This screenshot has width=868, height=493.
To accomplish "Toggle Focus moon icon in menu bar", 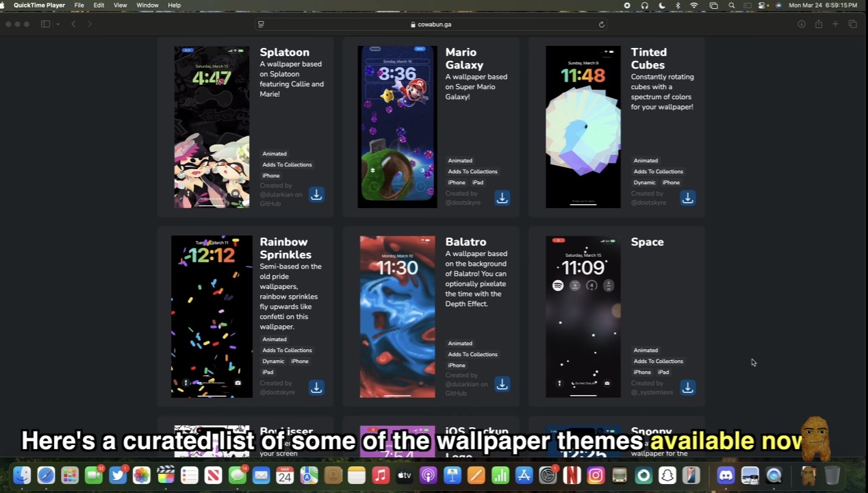I will (662, 5).
